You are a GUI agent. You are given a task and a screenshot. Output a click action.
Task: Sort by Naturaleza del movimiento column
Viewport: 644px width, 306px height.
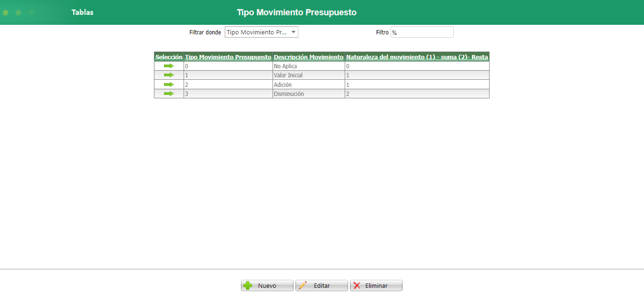coord(417,57)
